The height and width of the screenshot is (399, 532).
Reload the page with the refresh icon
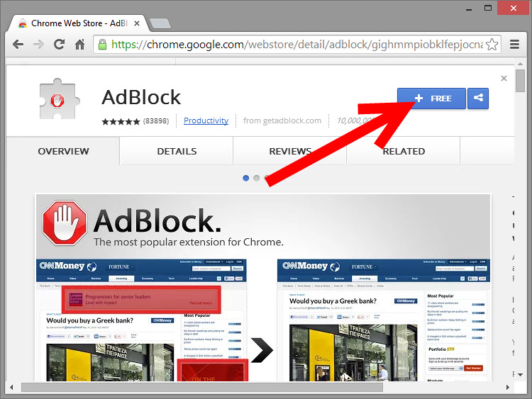59,45
